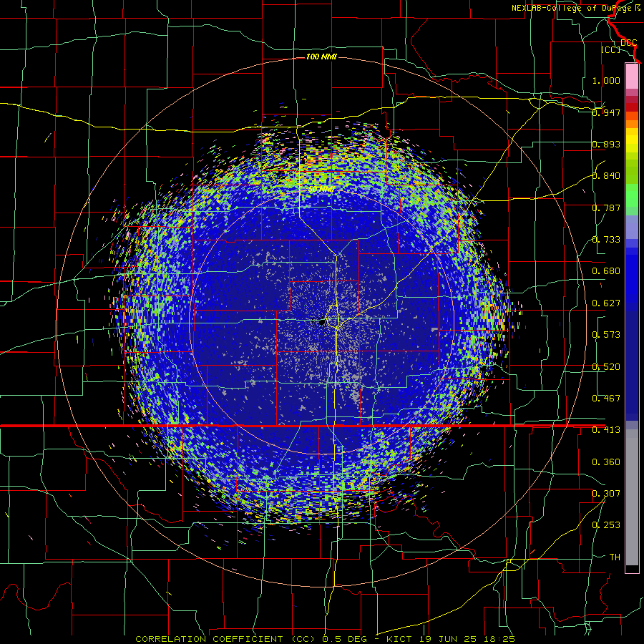Click the DCC product label
644x644 pixels.
click(628, 42)
